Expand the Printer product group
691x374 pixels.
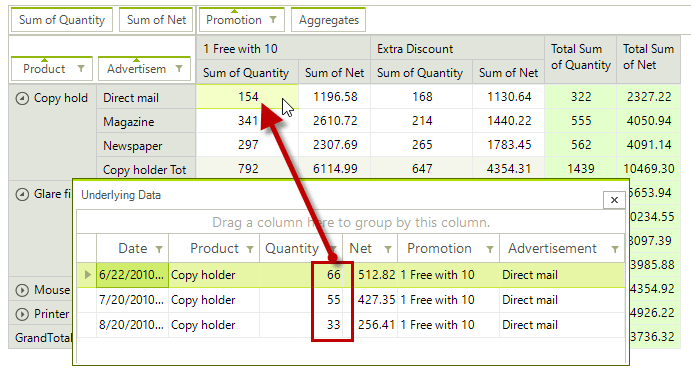pos(22,314)
